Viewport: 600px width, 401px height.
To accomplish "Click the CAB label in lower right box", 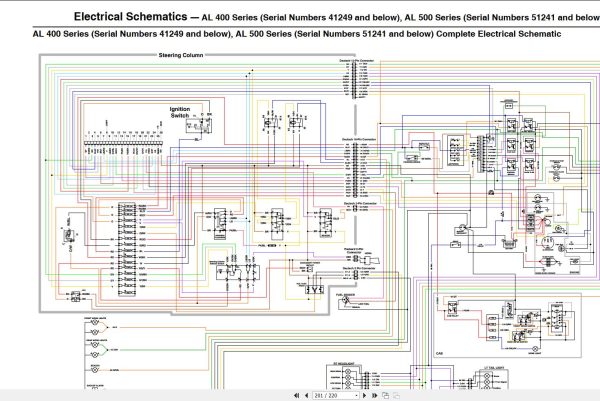I will tap(439, 354).
